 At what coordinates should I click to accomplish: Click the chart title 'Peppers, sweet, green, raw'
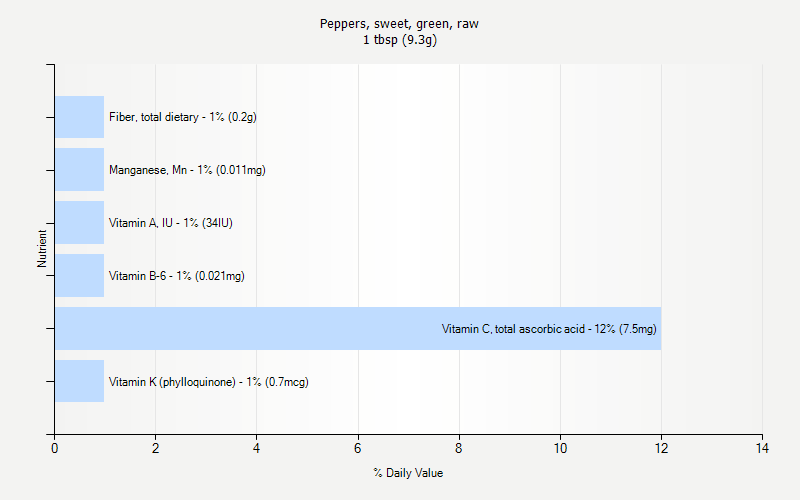[x=399, y=24]
